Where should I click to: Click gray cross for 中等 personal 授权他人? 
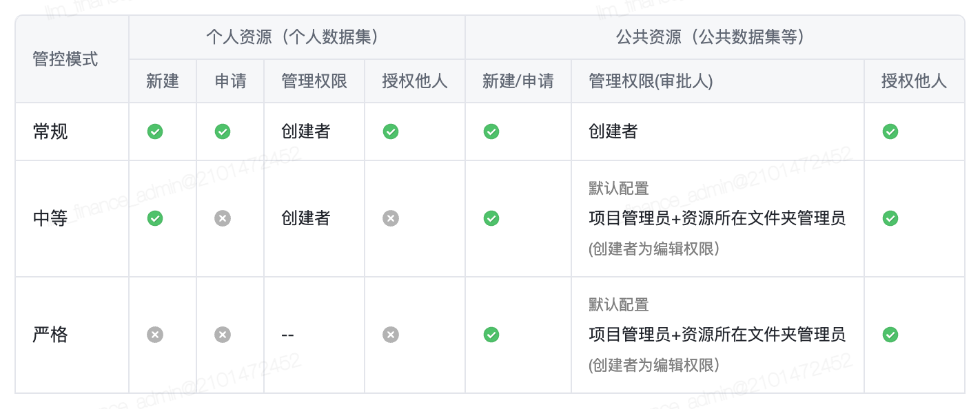click(x=391, y=218)
